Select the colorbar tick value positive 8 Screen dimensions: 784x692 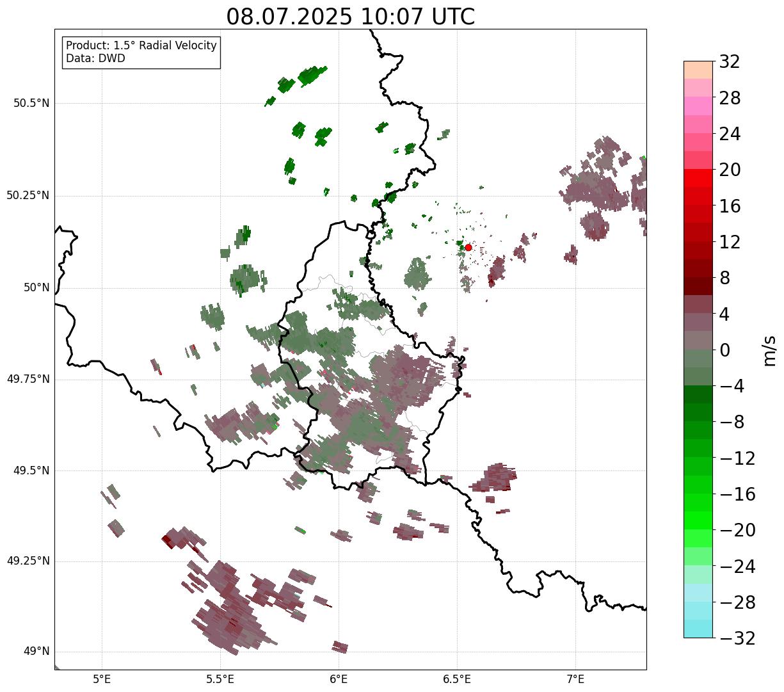tap(724, 278)
